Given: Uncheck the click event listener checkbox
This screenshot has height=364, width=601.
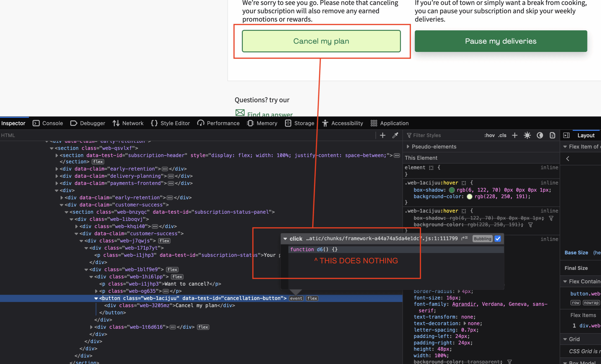Looking at the screenshot, I should click(x=498, y=239).
